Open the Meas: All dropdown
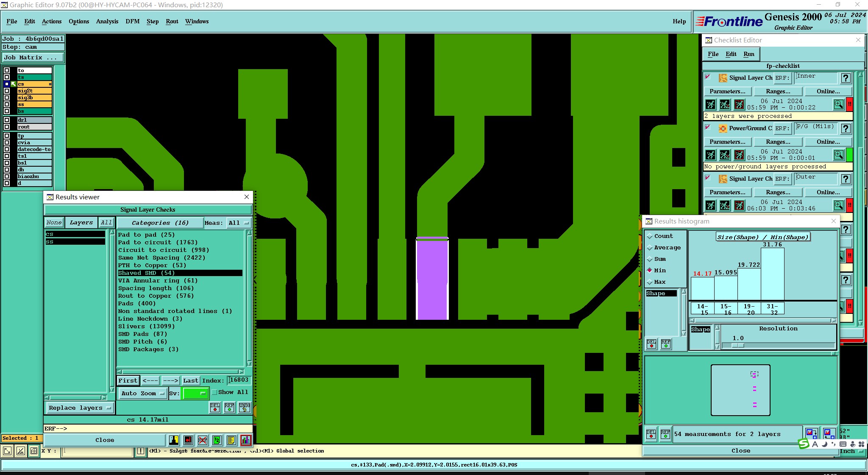 point(239,223)
